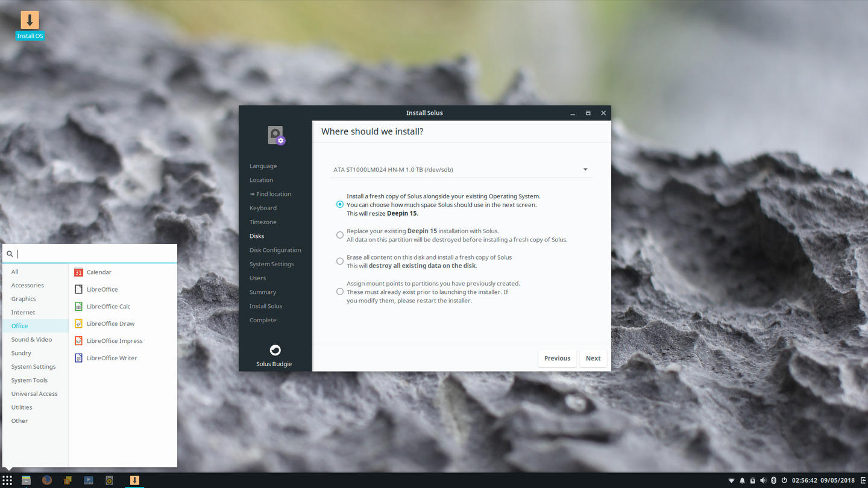Toggle the Raven sidebar icon at panel end
Screen dimensions: 868x488
(x=862, y=480)
